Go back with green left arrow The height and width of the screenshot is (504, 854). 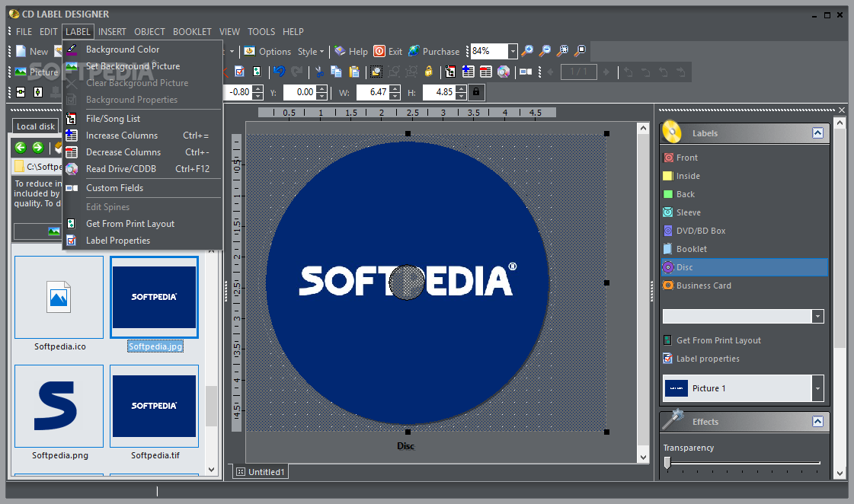point(21,148)
